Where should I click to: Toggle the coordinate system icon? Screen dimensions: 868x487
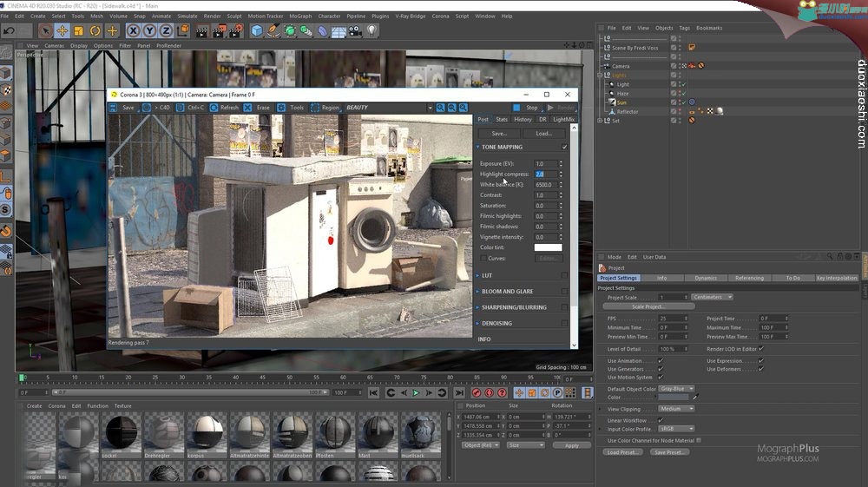point(182,31)
